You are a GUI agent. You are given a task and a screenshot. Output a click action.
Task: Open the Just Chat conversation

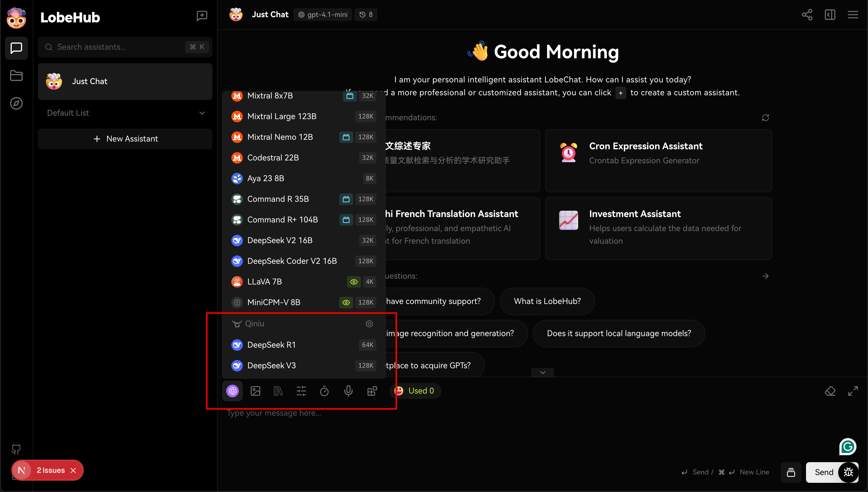pyautogui.click(x=125, y=82)
